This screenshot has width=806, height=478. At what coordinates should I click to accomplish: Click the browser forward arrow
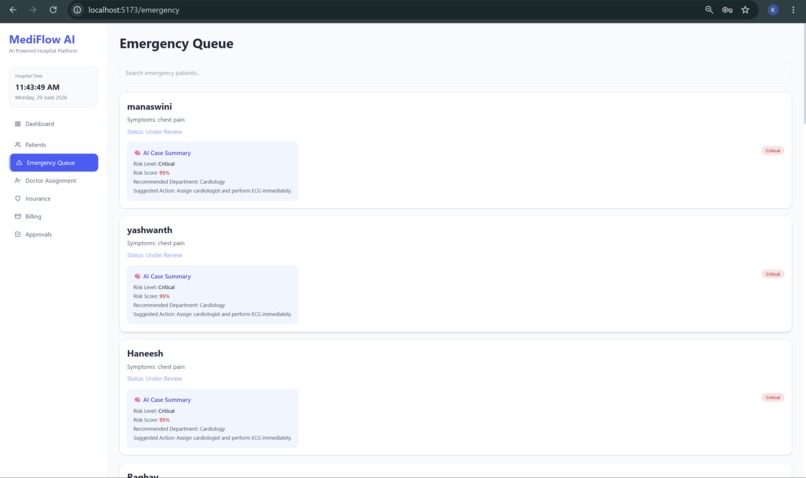pyautogui.click(x=33, y=10)
